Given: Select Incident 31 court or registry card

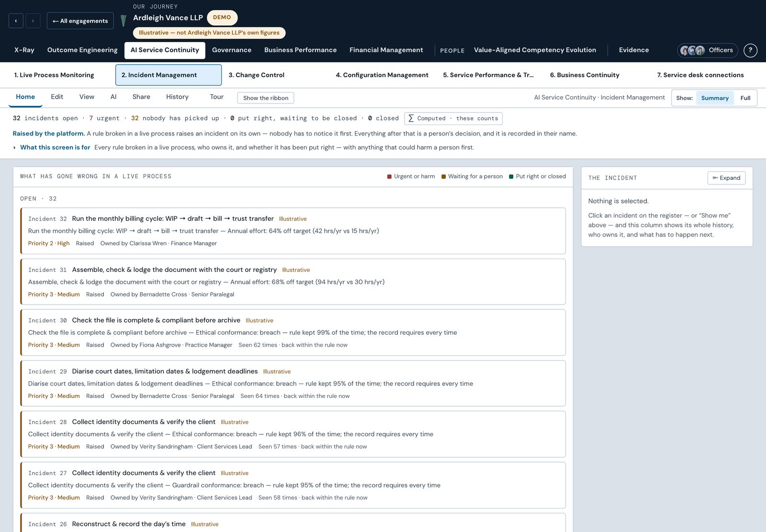Looking at the screenshot, I should click(x=293, y=282).
